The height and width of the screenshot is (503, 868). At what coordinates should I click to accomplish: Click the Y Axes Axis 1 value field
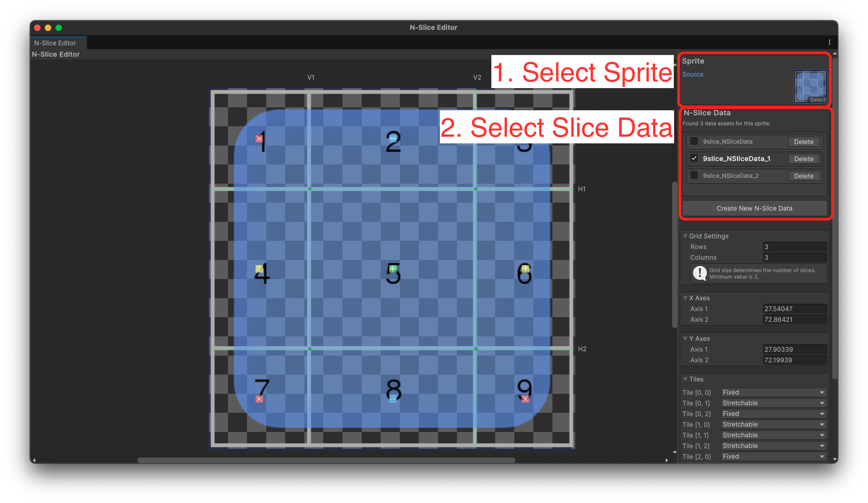pyautogui.click(x=795, y=349)
